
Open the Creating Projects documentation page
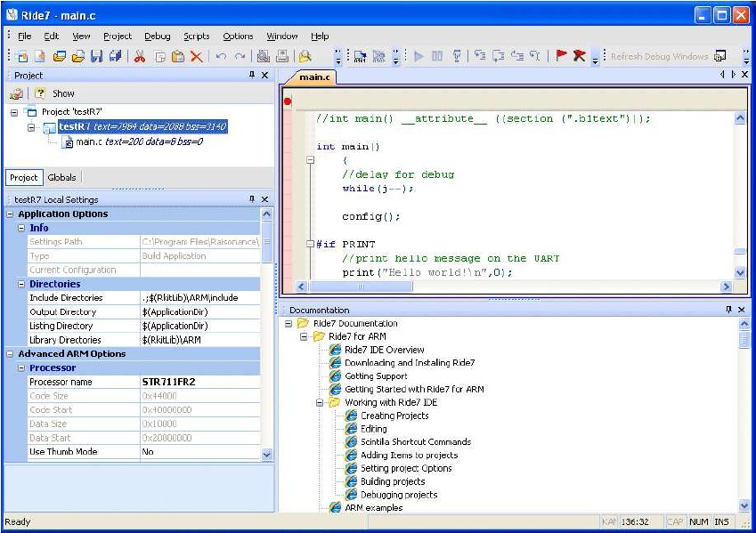tap(394, 416)
